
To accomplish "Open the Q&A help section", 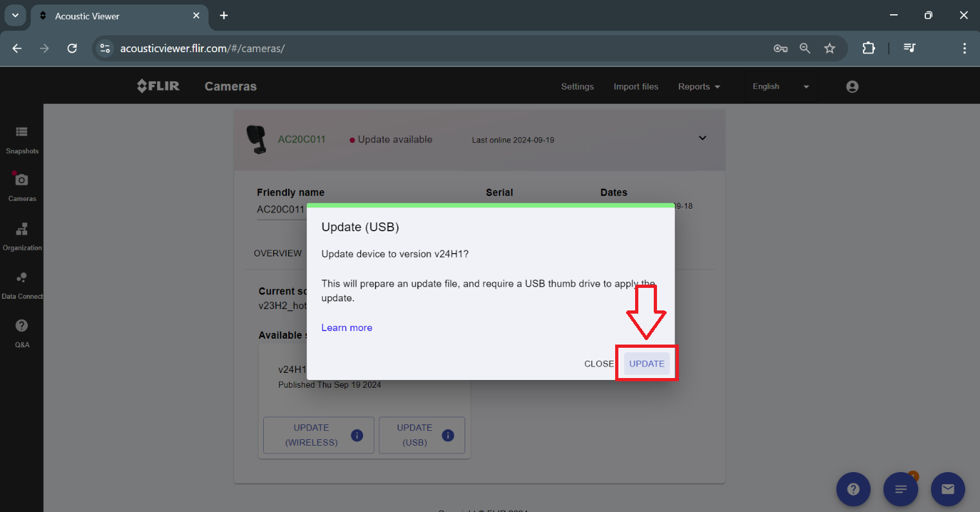I will [22, 332].
